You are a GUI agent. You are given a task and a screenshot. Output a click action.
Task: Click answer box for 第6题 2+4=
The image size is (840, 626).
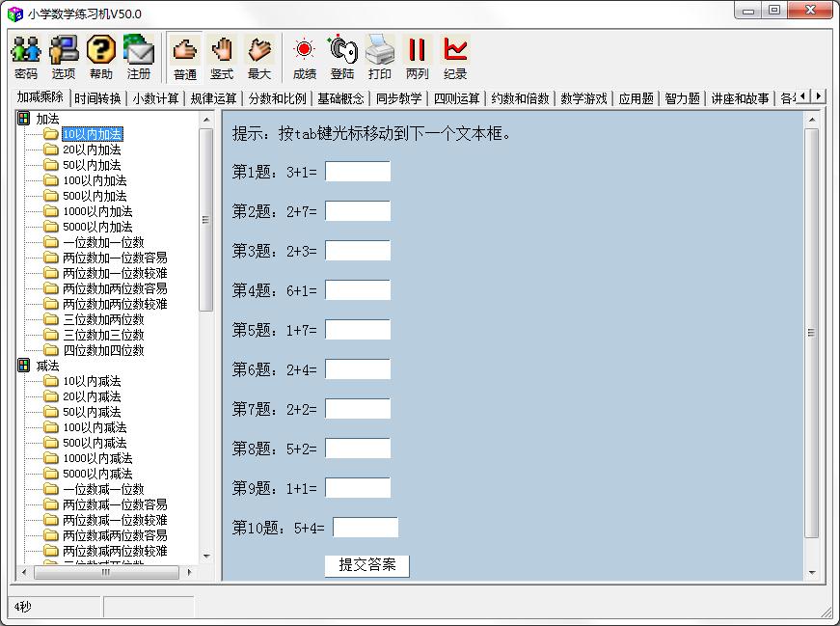click(x=358, y=369)
